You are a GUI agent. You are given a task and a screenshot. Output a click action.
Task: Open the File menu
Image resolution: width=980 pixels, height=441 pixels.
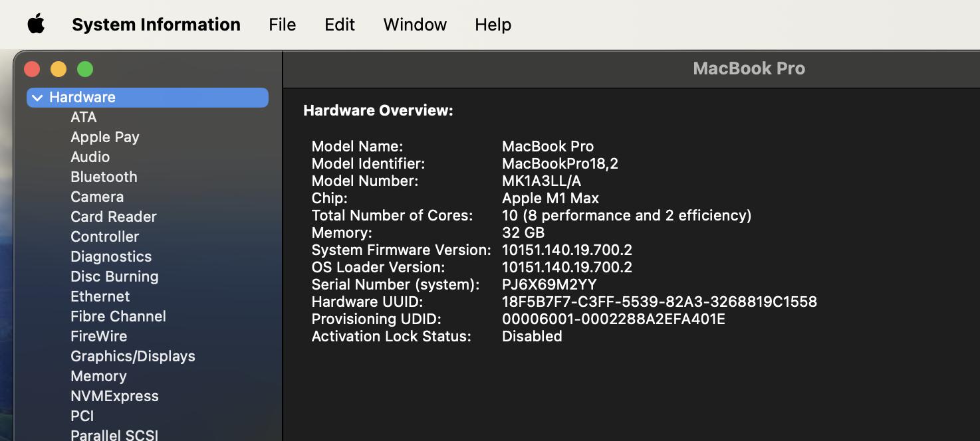tap(282, 25)
